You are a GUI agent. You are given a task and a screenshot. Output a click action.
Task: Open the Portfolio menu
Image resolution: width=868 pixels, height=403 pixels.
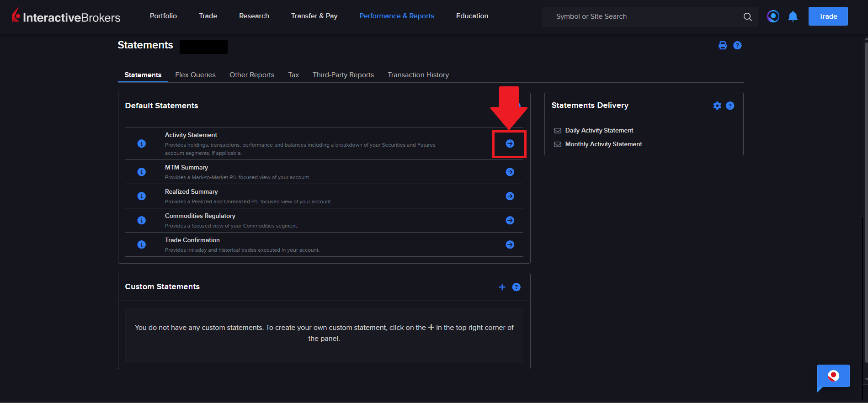point(163,16)
